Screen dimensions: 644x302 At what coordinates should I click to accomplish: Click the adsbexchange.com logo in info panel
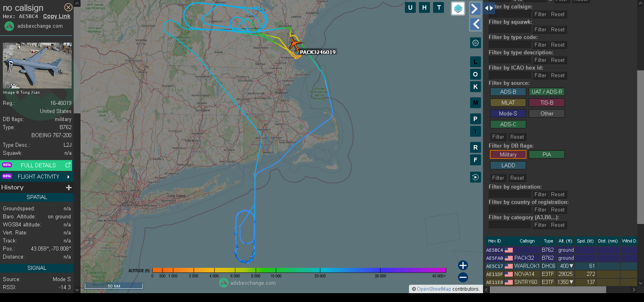tap(9, 26)
